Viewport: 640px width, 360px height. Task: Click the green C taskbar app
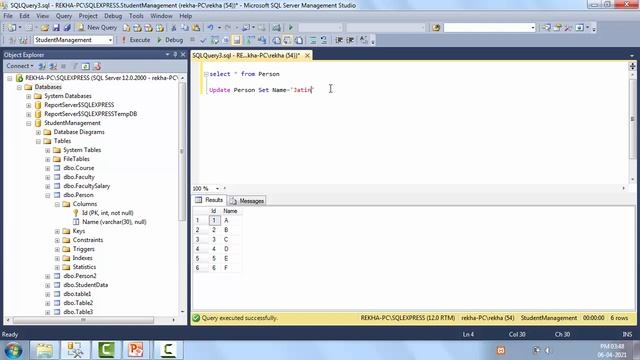coord(106,350)
